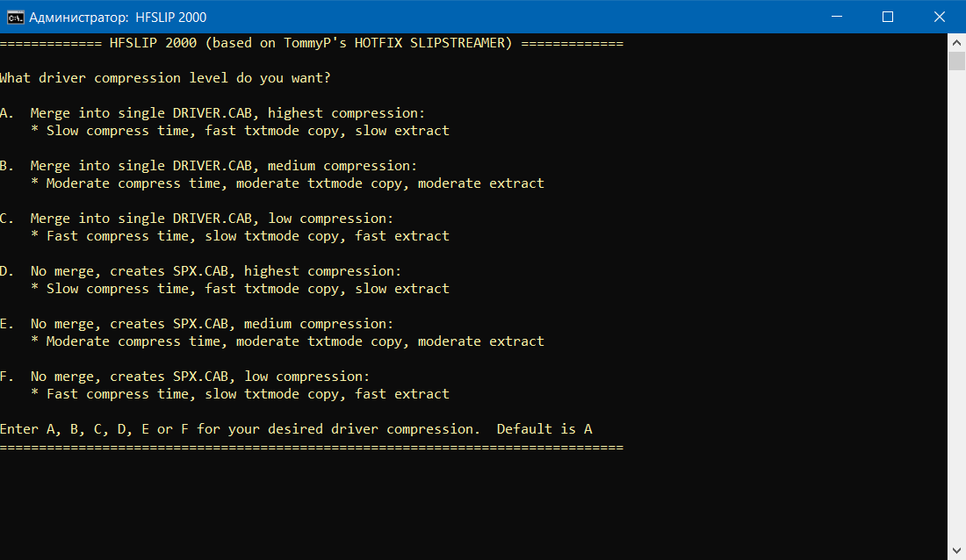The image size is (966, 560).
Task: Maximize the HFSLIP 2000 console window
Action: [x=888, y=17]
